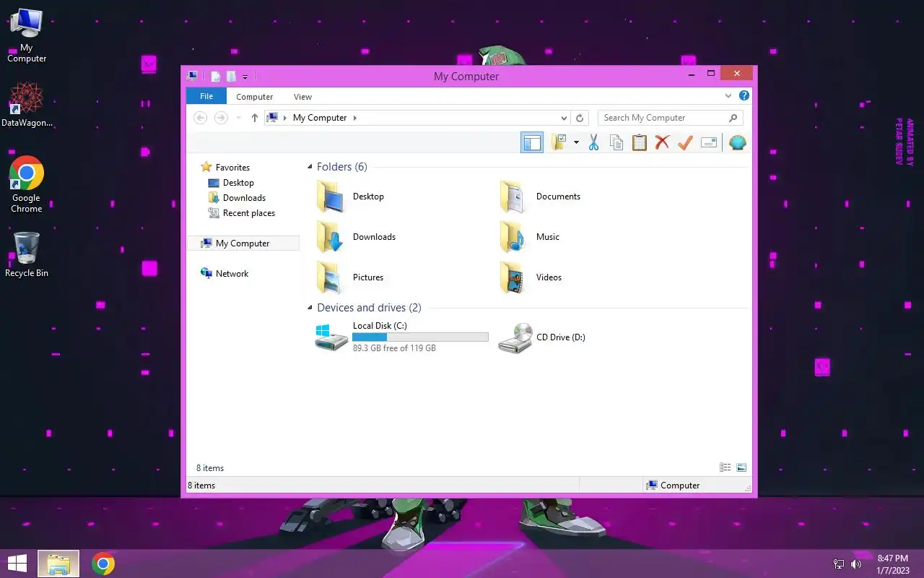Viewport: 924px width, 578px height.
Task: Click the New Folder icon in the Quick Access Toolbar
Action: tap(231, 76)
